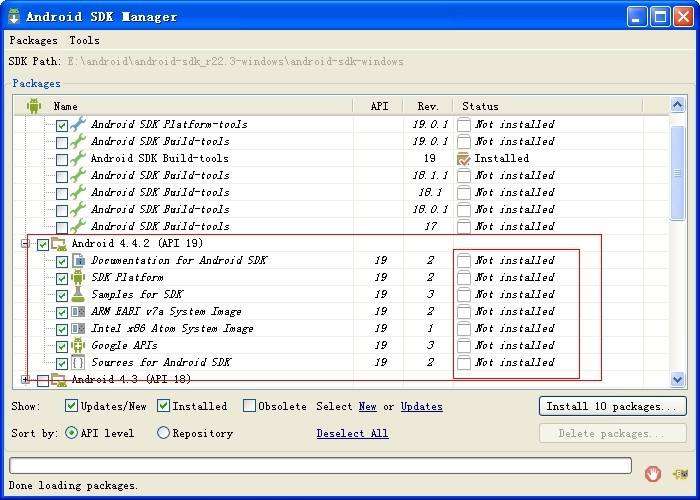Click the log window icon at bottom right
The height and width of the screenshot is (500, 700).
[x=680, y=474]
